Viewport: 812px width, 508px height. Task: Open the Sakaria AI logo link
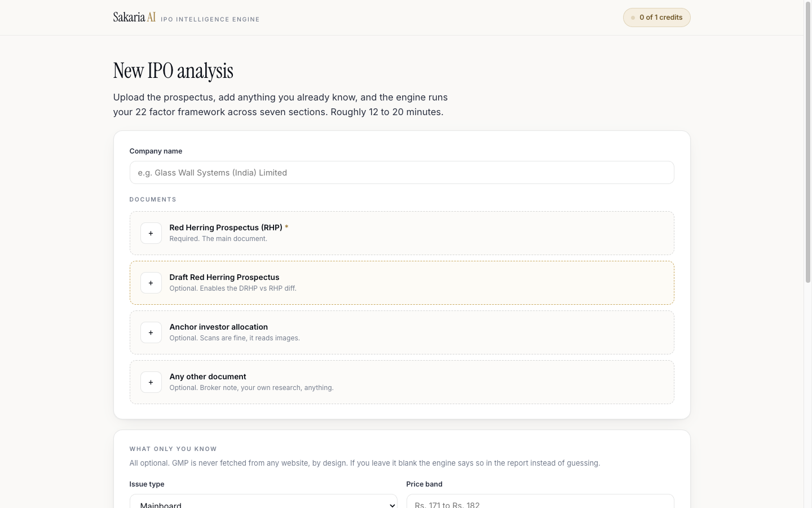[134, 17]
